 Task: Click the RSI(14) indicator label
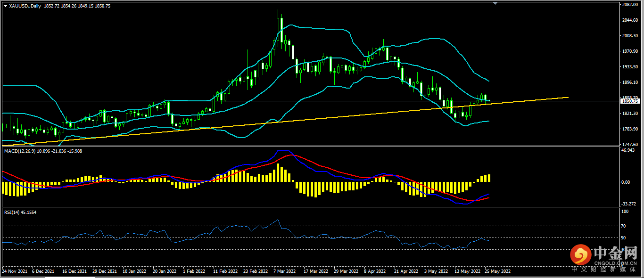(x=12, y=213)
